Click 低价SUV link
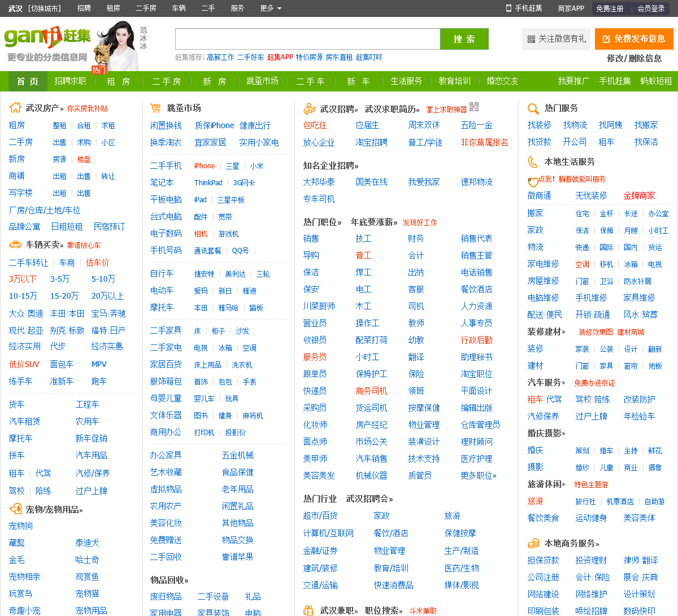This screenshot has height=616, width=678. (x=24, y=364)
